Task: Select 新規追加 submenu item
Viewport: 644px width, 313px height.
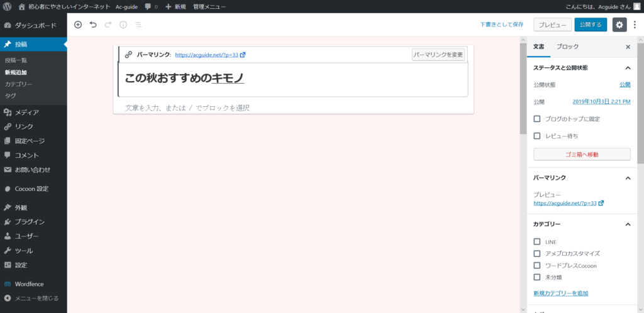Action: click(16, 72)
